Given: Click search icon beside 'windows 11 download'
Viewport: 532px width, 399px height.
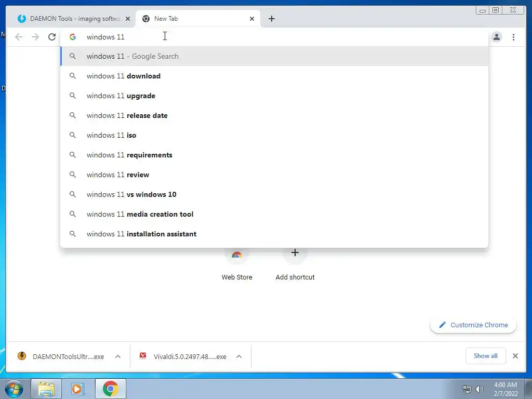Looking at the screenshot, I should tap(73, 76).
